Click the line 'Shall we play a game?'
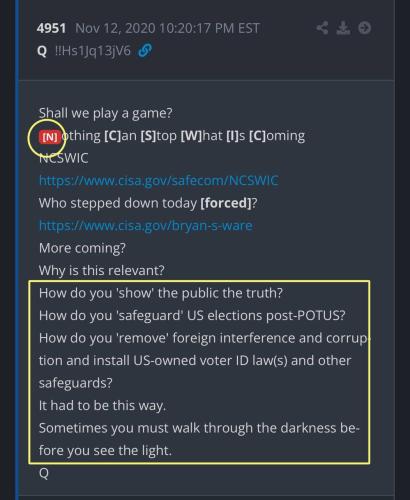The image size is (410, 500). point(106,113)
